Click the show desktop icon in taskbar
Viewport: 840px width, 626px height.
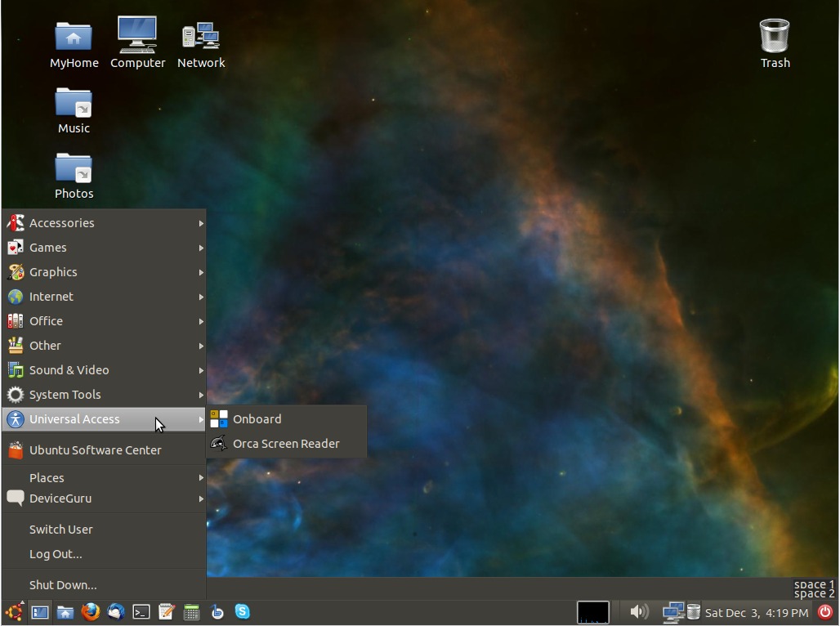(x=40, y=612)
